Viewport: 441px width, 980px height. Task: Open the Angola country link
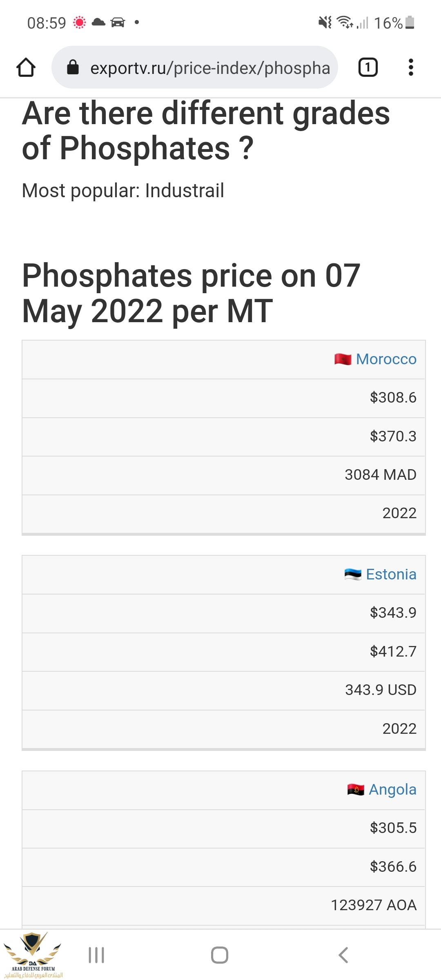tap(392, 790)
